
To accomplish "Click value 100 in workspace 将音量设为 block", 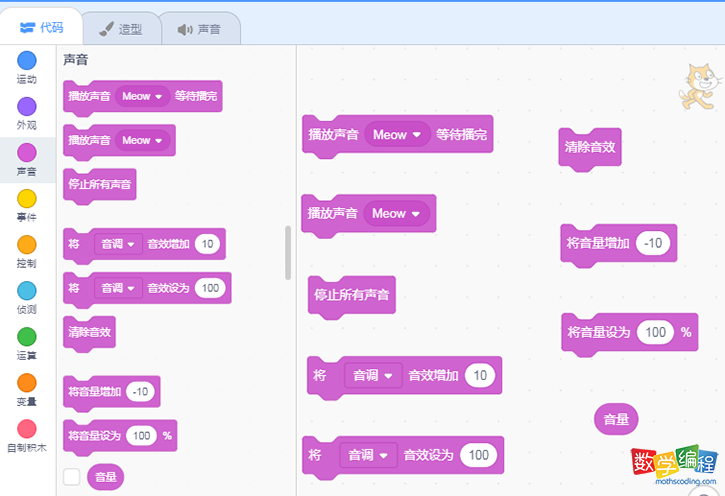I will 655,332.
